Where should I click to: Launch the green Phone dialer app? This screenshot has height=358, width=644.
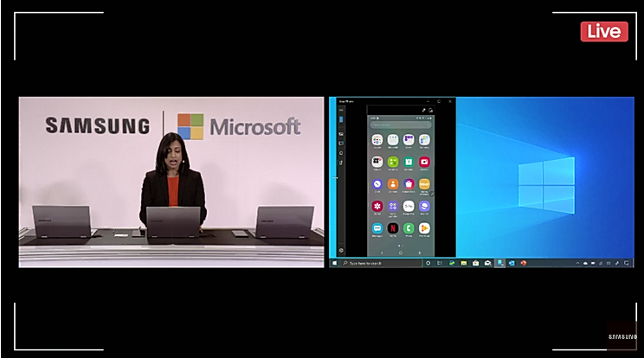409,228
